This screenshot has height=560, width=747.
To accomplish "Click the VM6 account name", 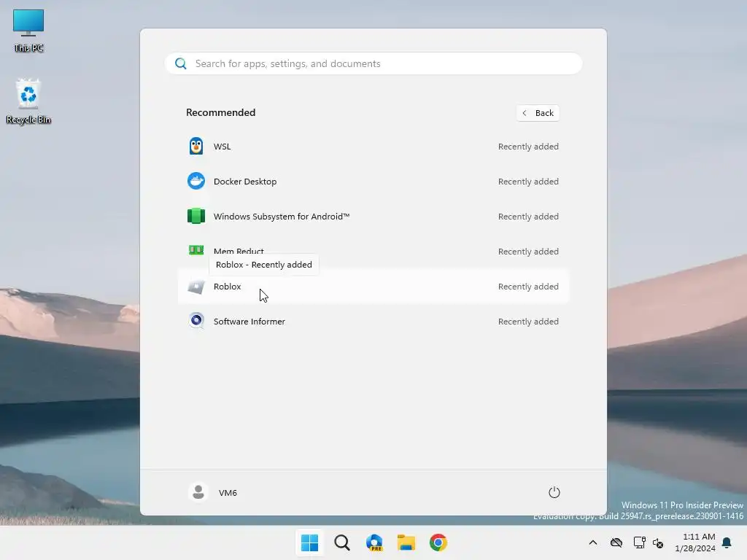I will 228,492.
